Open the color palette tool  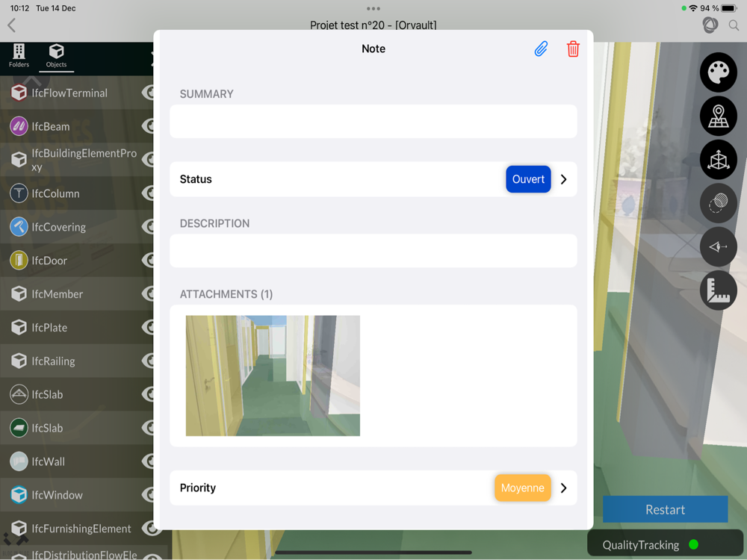pos(718,72)
